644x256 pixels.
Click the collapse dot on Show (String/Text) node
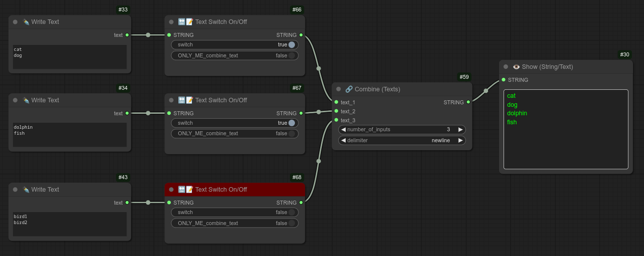(x=506, y=67)
